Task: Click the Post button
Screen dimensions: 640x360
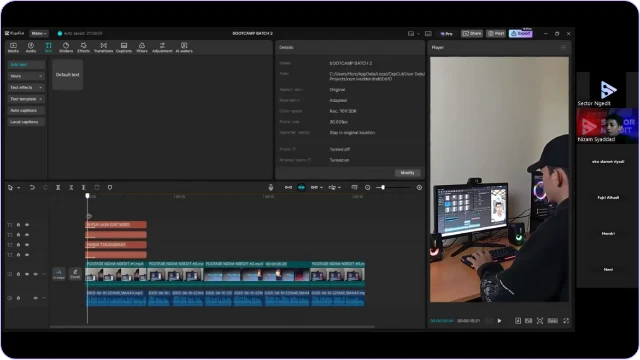Action: coord(496,33)
